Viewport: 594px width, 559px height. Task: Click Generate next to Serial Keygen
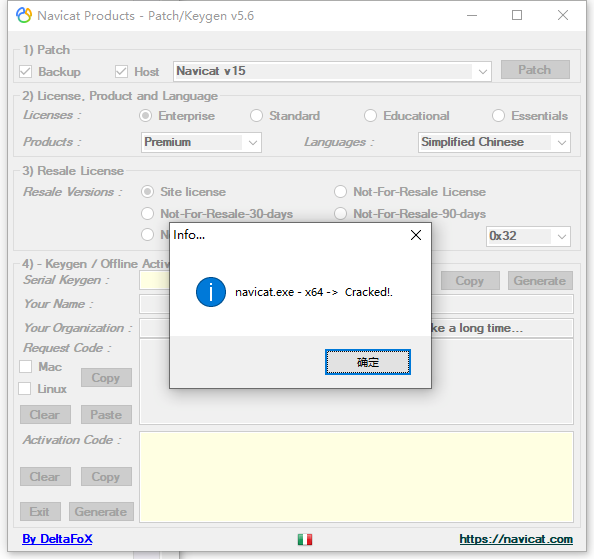click(x=540, y=281)
